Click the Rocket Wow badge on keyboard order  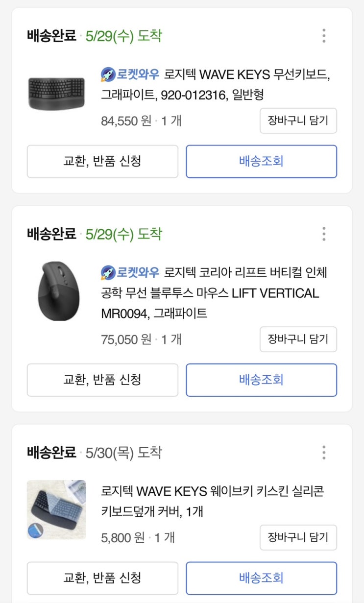[130, 75]
